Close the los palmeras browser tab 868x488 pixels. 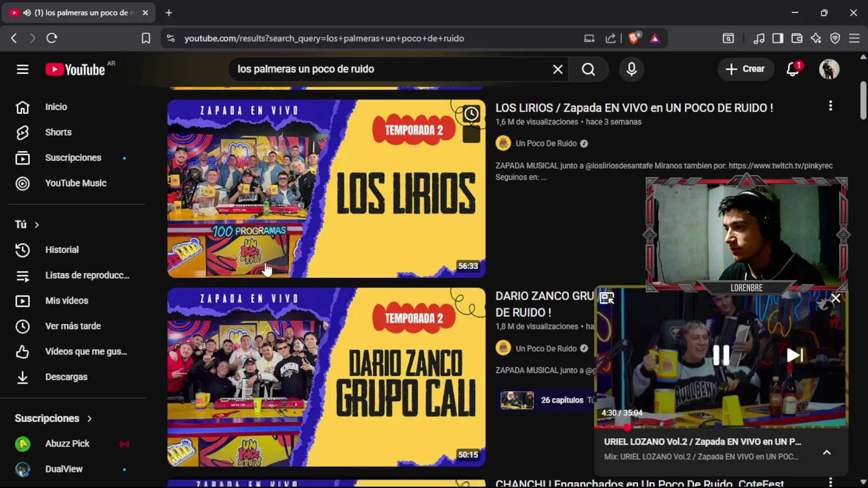pyautogui.click(x=145, y=13)
